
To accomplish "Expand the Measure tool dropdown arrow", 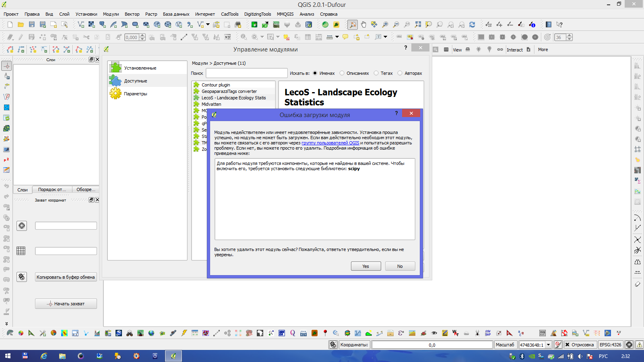I will 337,37.
